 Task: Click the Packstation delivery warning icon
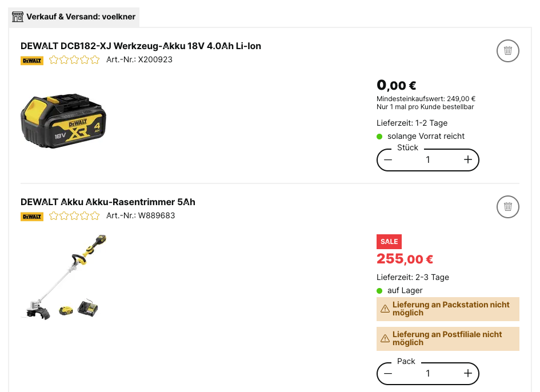pos(385,309)
